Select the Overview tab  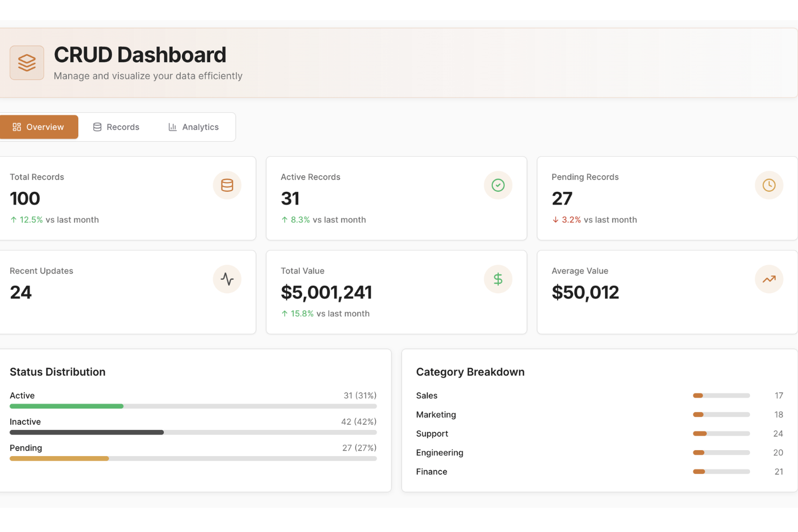(x=45, y=127)
